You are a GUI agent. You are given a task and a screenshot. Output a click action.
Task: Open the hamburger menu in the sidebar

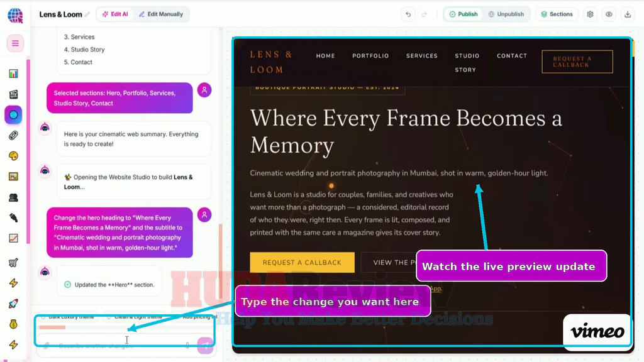point(15,43)
